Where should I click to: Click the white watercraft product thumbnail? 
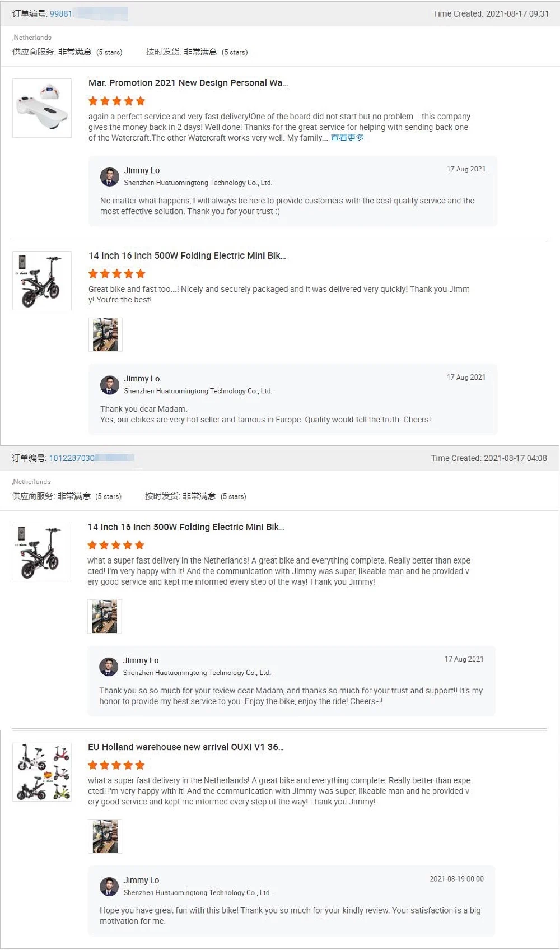[42, 108]
